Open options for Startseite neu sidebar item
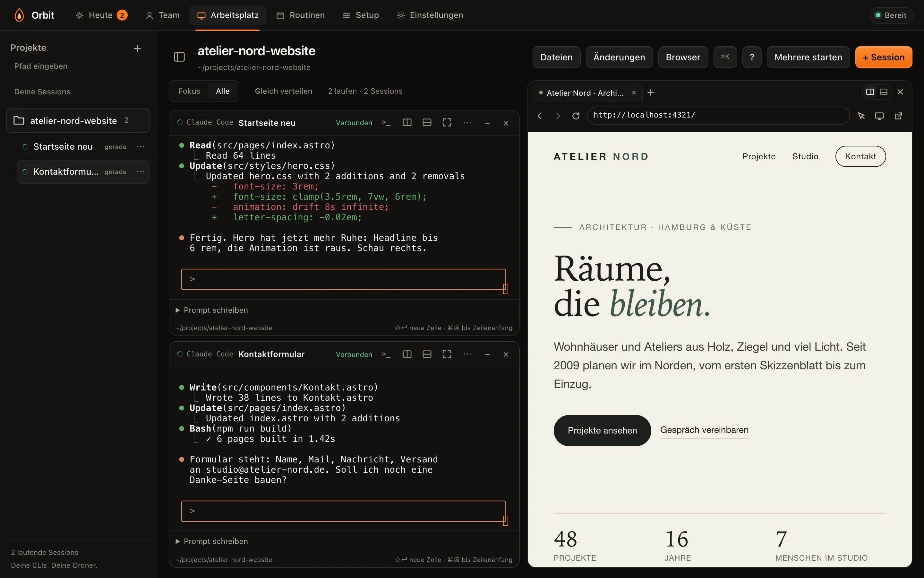This screenshot has height=578, width=924. pyautogui.click(x=141, y=146)
